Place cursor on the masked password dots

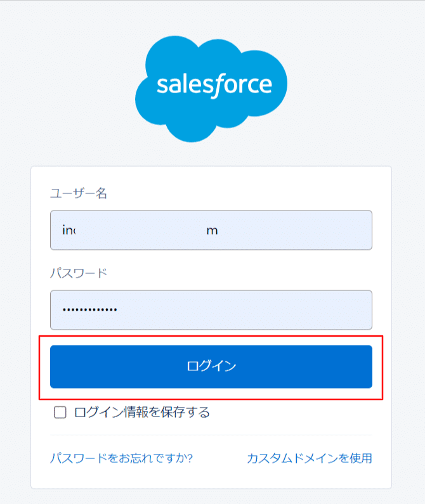coord(89,310)
